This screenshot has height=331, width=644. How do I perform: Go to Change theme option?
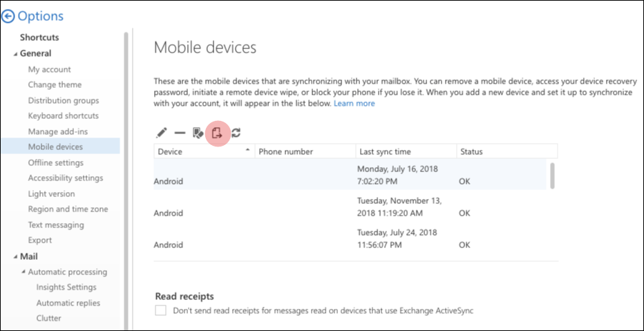click(x=55, y=84)
